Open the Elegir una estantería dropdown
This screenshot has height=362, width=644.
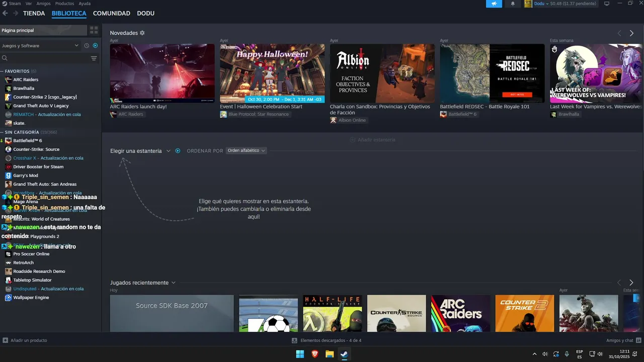(140, 151)
